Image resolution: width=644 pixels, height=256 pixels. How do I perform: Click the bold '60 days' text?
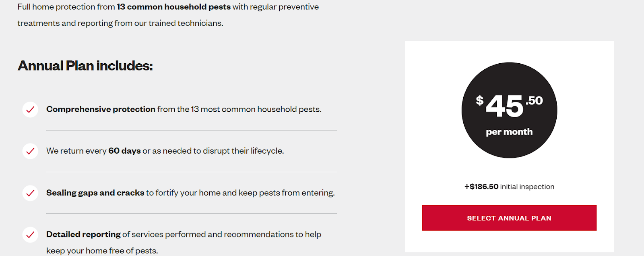coord(124,151)
